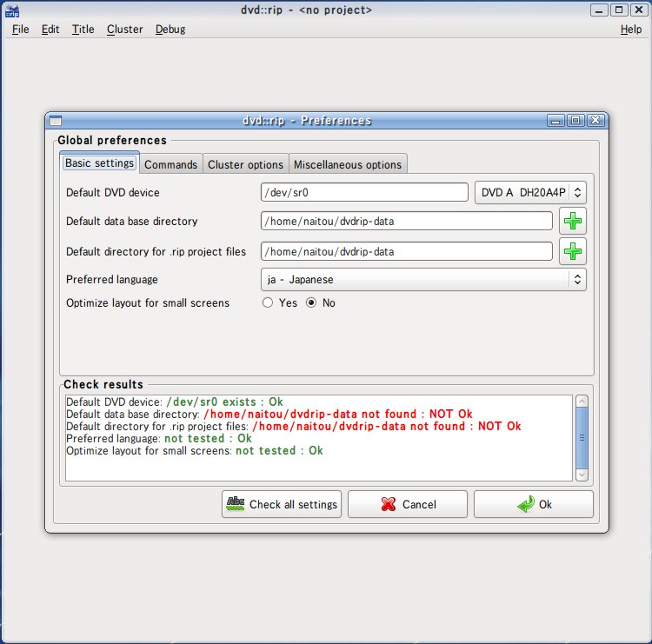
Task: Click the Check results scroll up arrow
Action: coord(582,402)
